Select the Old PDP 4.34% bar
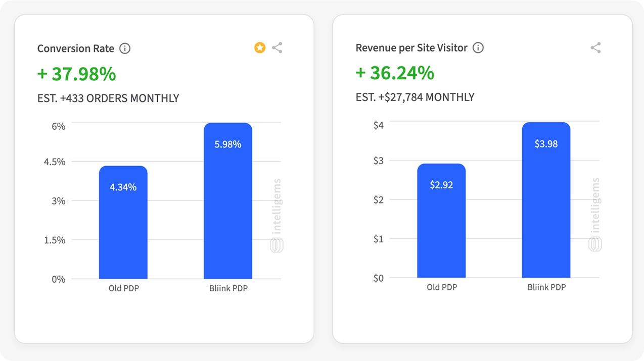 coord(123,222)
